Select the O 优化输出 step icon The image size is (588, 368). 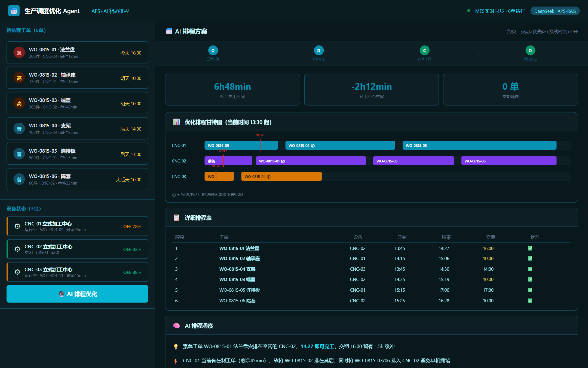coord(530,50)
